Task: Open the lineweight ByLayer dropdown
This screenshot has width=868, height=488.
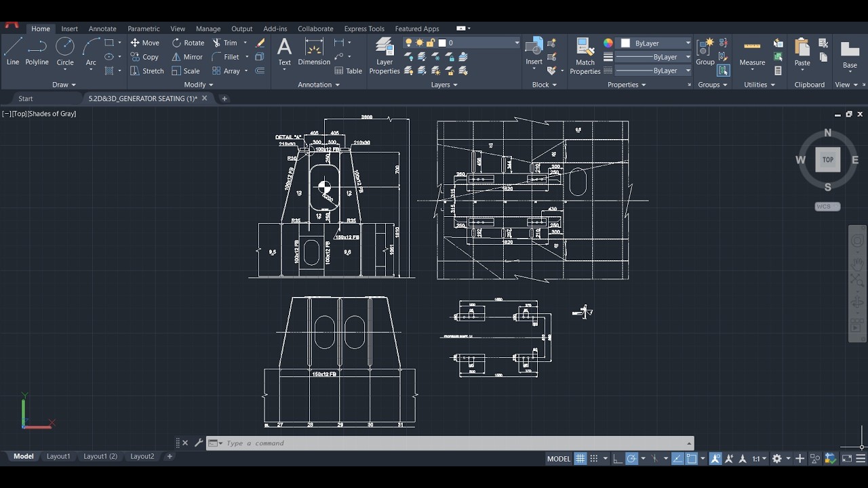Action: click(654, 57)
